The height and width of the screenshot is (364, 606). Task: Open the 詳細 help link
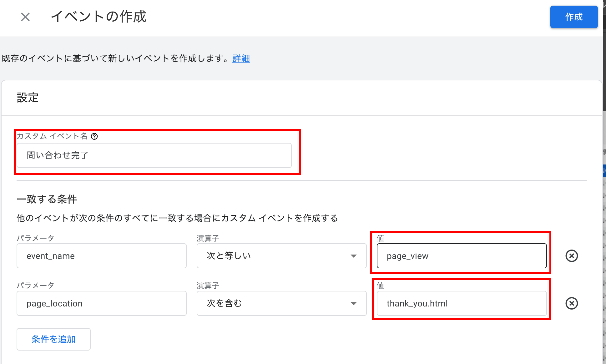tap(241, 58)
